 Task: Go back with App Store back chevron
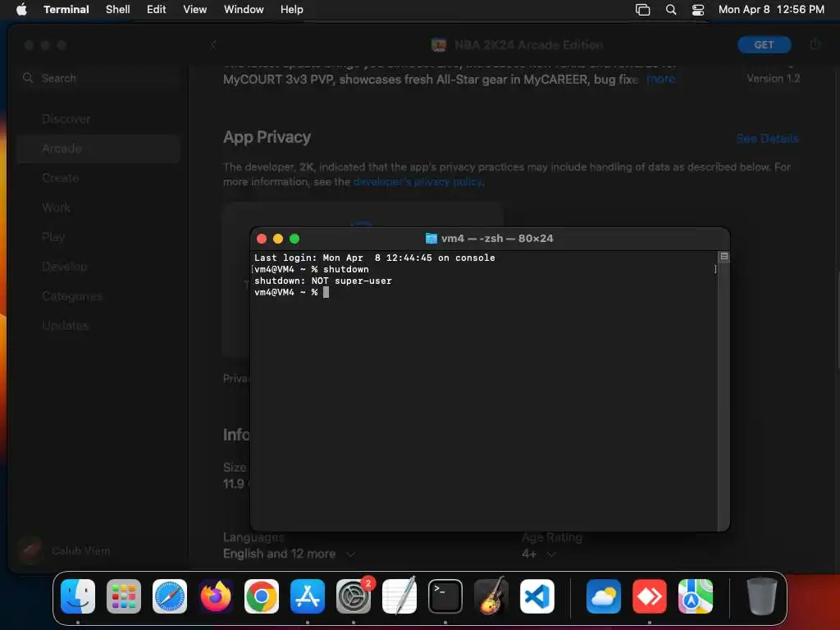tap(213, 45)
